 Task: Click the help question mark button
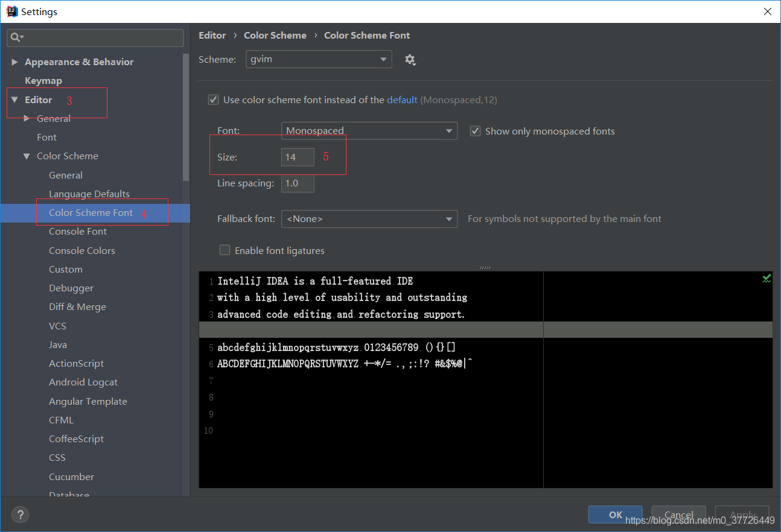tap(20, 515)
